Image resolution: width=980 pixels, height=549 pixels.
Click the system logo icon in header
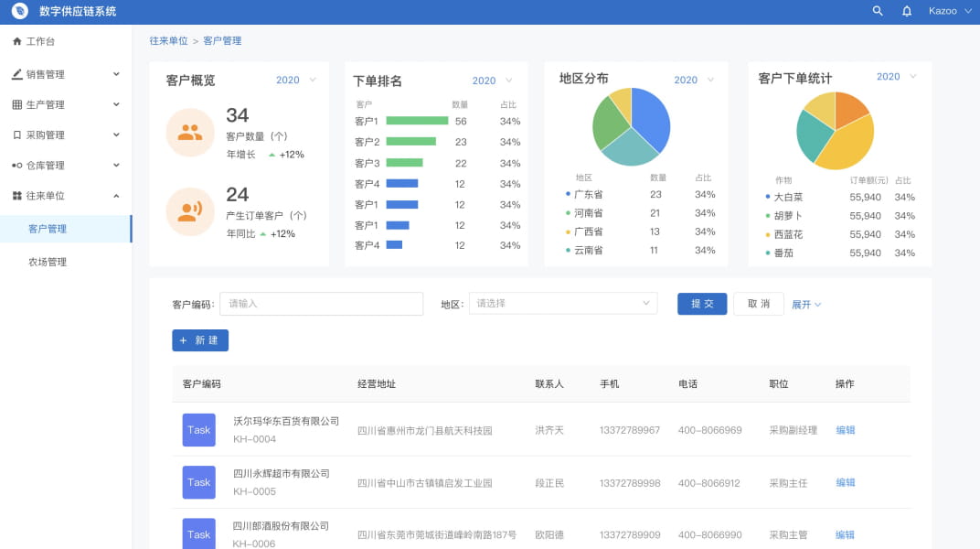19,11
